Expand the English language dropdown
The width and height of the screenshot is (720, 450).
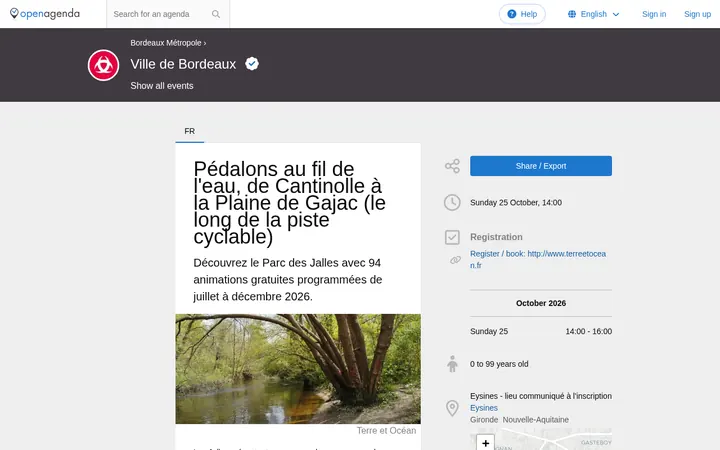tap(593, 14)
